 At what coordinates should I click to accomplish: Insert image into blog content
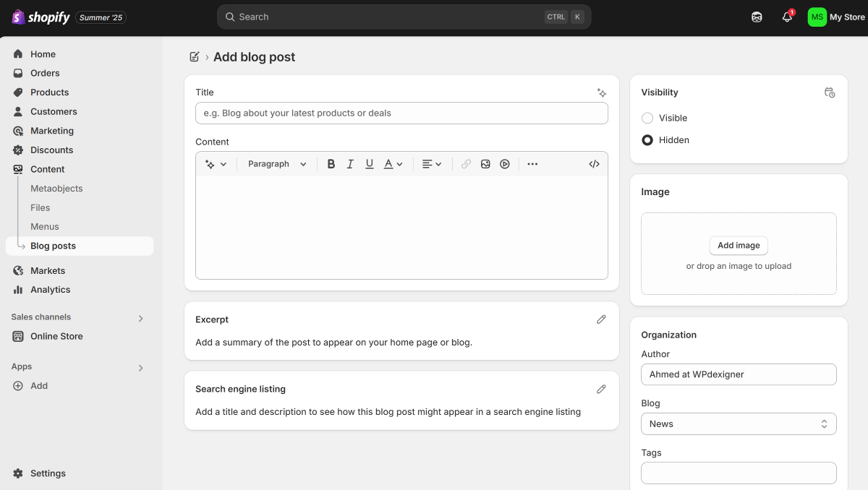coord(485,164)
